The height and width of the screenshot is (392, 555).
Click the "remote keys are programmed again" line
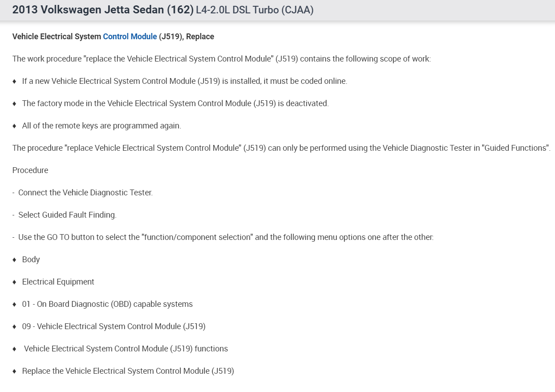(101, 126)
